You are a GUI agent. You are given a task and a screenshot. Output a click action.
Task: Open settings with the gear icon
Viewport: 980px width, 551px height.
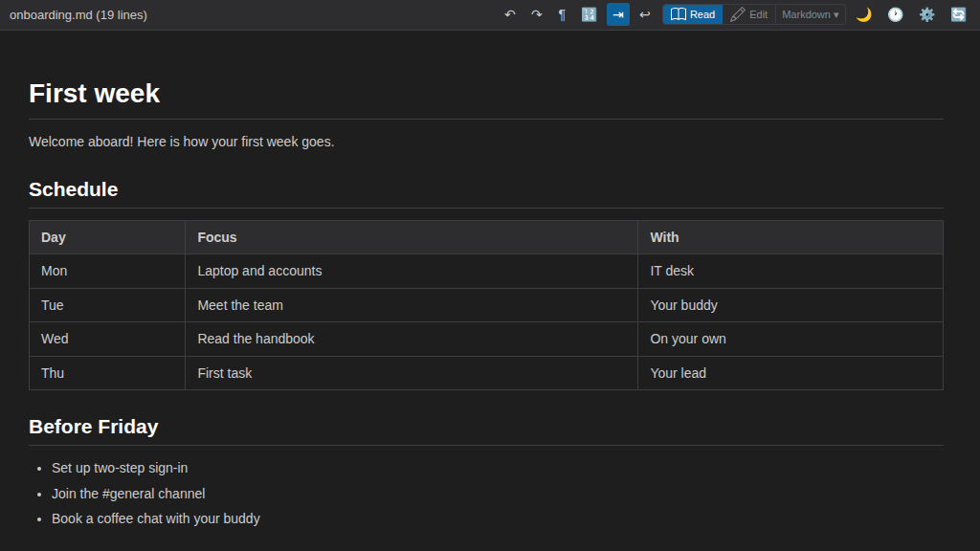click(x=926, y=14)
